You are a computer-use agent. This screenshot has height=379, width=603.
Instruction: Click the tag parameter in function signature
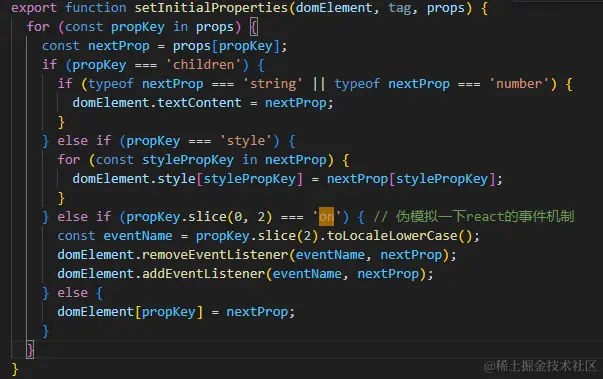point(400,8)
